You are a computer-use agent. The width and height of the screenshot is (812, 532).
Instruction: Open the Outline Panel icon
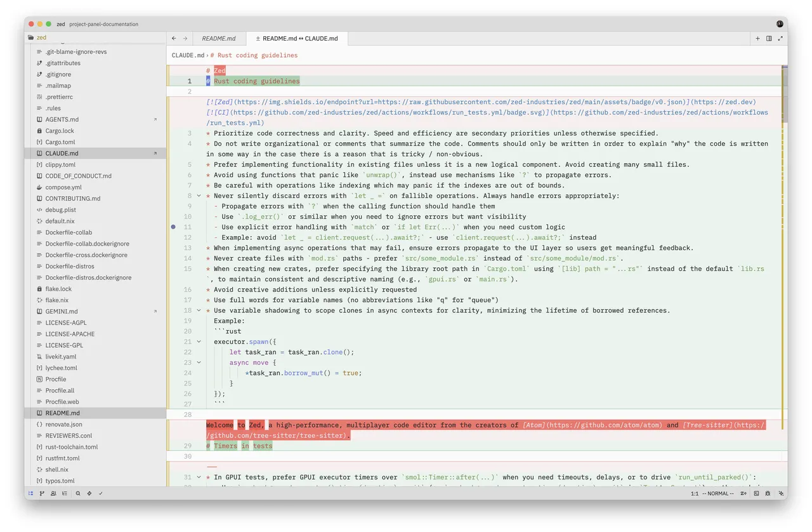tap(65, 493)
